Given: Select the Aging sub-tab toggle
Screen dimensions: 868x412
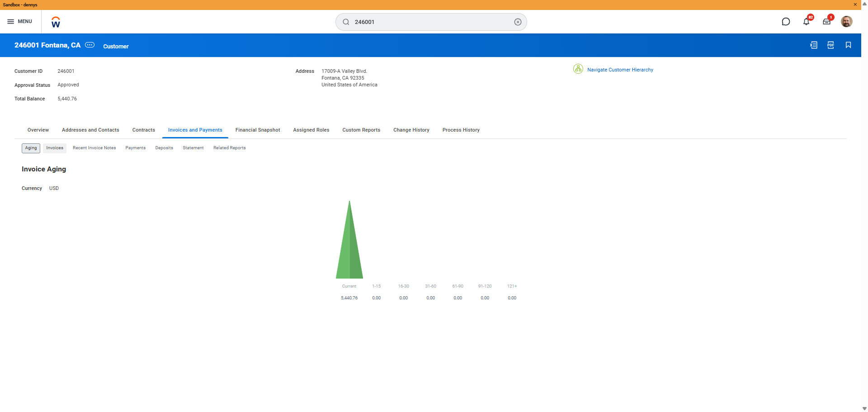Looking at the screenshot, I should click(x=31, y=148).
